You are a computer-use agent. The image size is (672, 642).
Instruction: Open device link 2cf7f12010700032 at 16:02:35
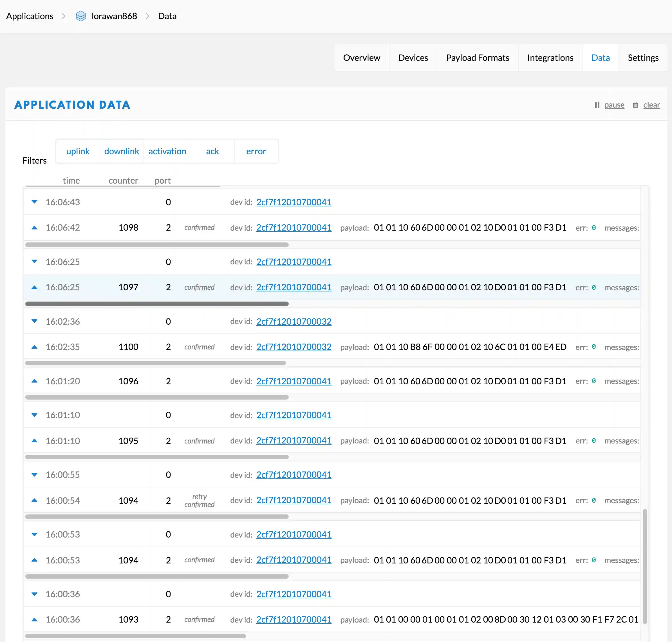[294, 347]
